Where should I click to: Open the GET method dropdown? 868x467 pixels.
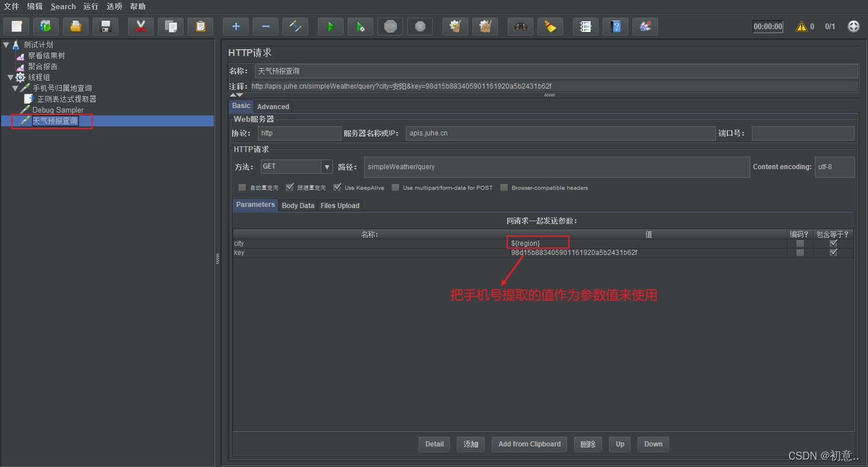click(x=327, y=167)
